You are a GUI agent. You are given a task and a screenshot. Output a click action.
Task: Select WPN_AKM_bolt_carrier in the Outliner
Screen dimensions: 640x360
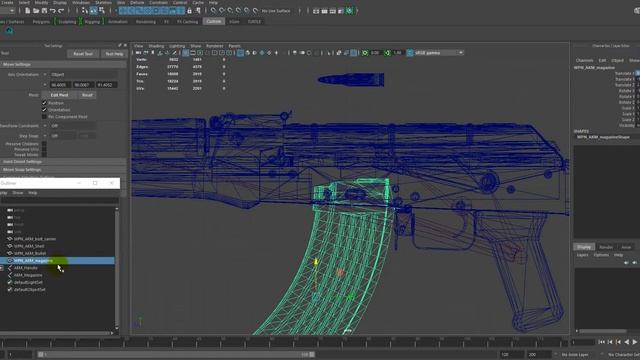tap(35, 239)
